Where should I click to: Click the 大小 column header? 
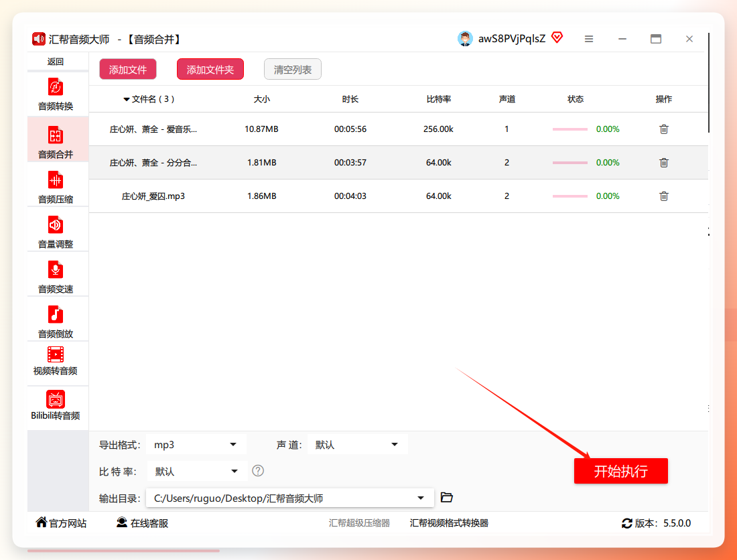click(262, 99)
